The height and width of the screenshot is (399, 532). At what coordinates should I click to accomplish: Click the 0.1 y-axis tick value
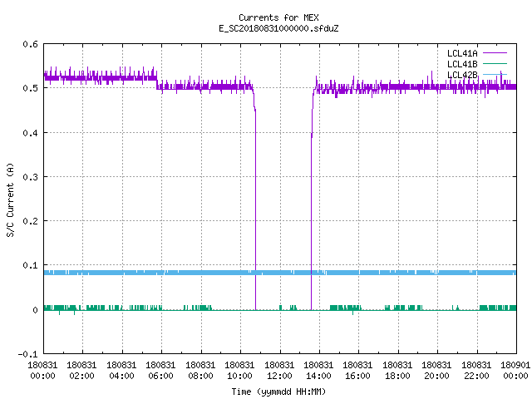click(30, 265)
